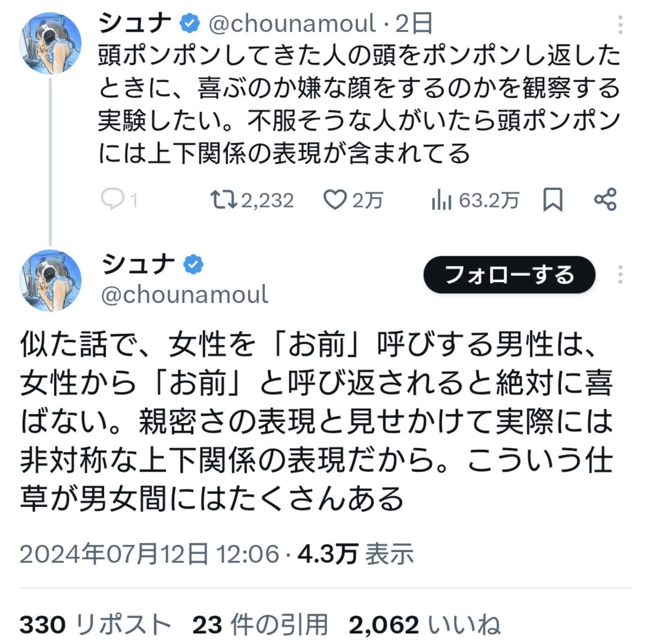652x644 pixels.
Task: Click verified badge beside second シュナ name
Action: tap(193, 265)
